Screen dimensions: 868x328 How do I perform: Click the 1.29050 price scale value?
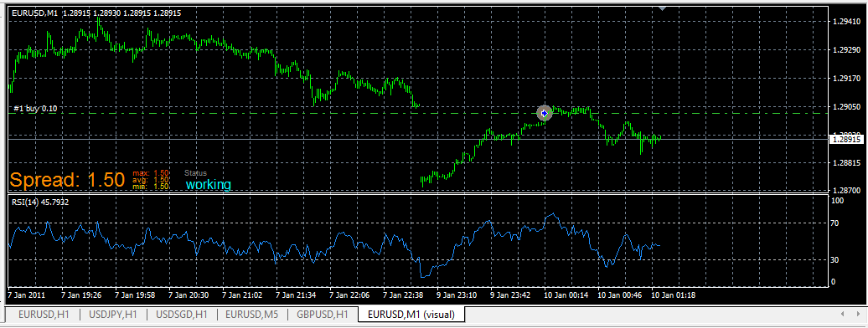coord(846,106)
